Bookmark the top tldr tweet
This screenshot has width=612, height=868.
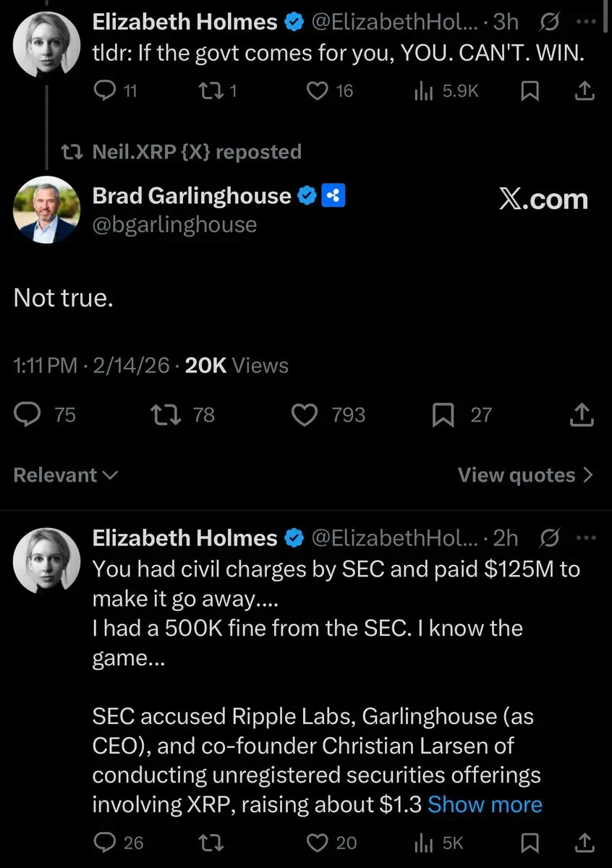click(x=530, y=90)
